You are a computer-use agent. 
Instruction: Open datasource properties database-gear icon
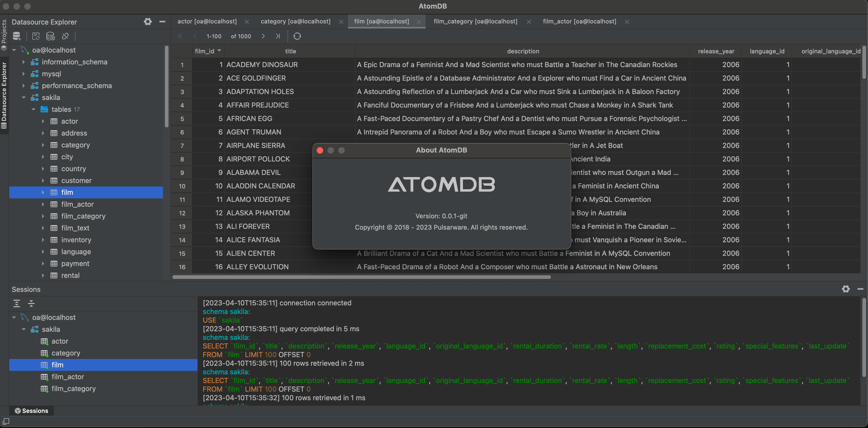point(50,36)
